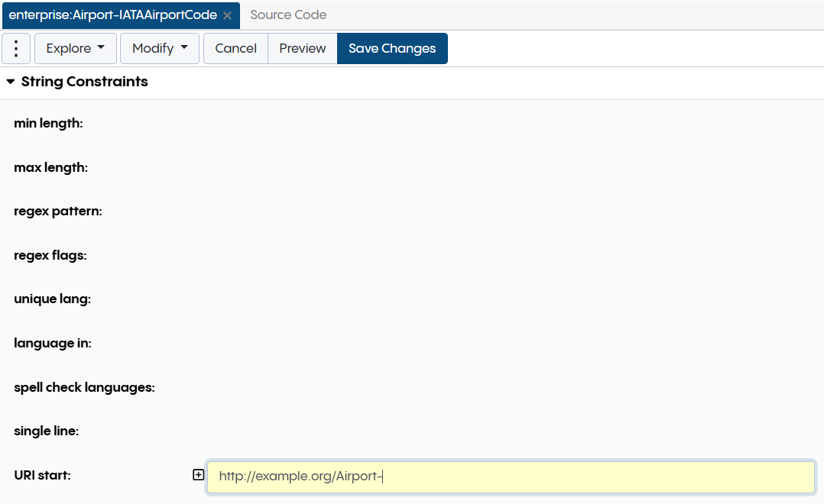Click the Cancel button

[235, 48]
